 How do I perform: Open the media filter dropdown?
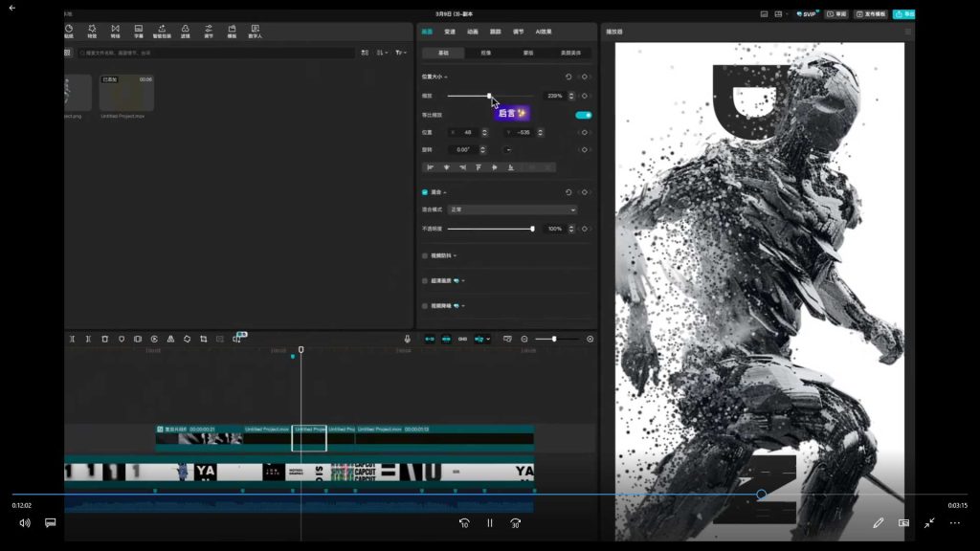point(401,53)
